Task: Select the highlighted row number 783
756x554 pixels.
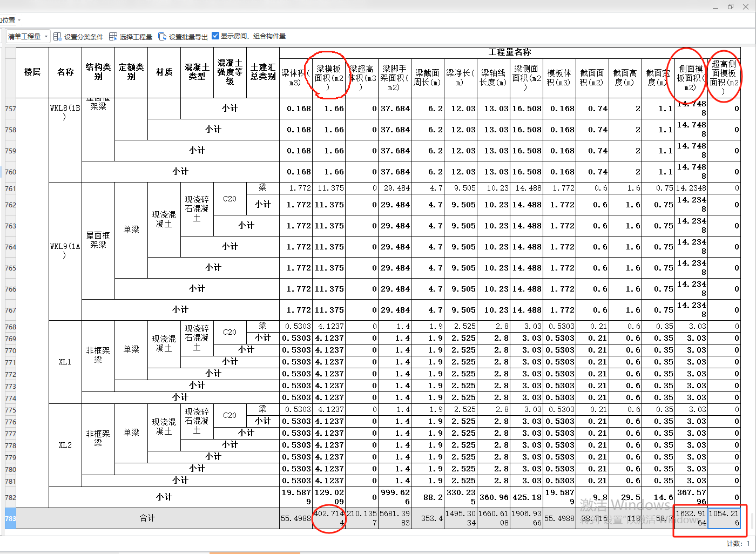Action: click(x=10, y=518)
